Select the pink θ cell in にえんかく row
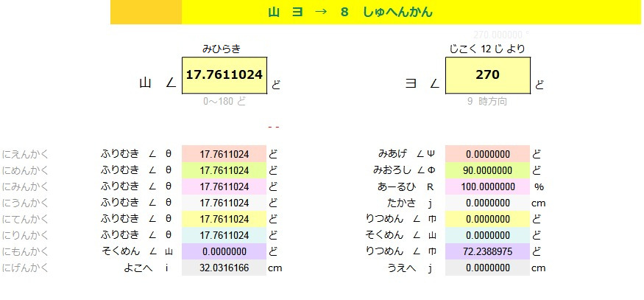Screen dimensions: 644x300 [x=224, y=154]
